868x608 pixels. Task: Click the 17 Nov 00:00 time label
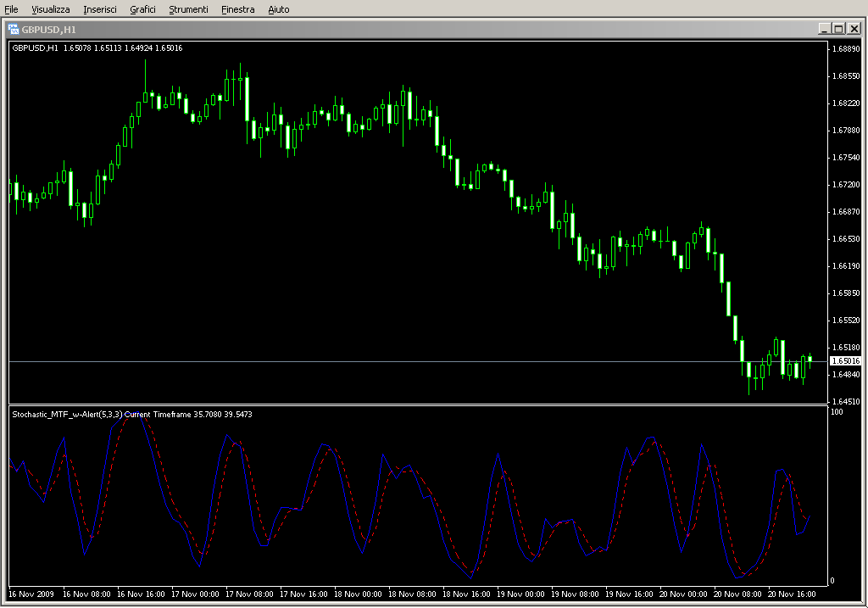[x=195, y=594]
